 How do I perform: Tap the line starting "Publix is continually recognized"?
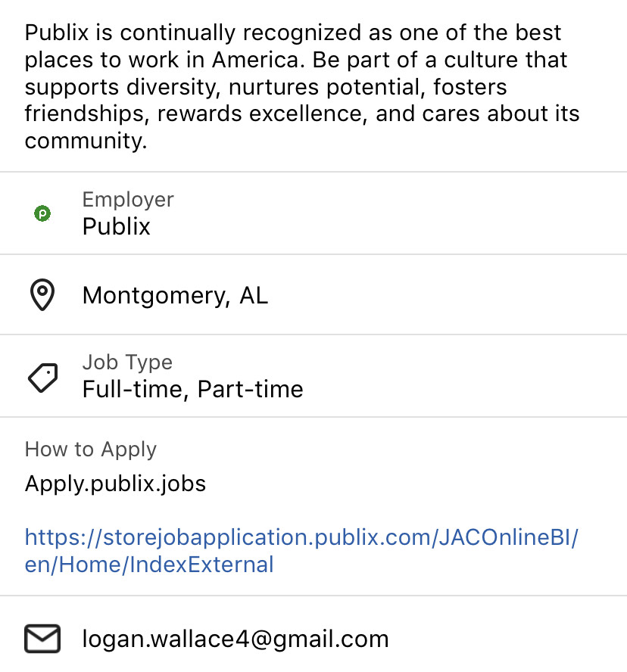(293, 33)
